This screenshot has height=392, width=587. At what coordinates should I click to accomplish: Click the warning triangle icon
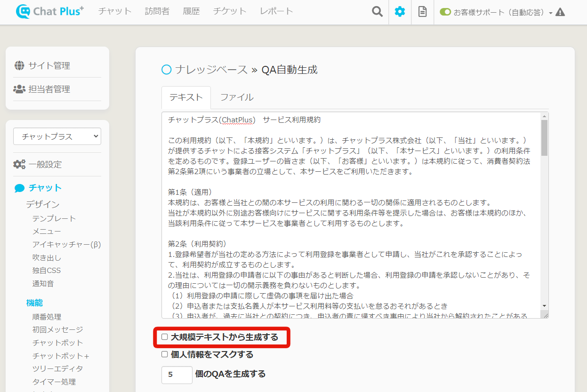point(560,12)
